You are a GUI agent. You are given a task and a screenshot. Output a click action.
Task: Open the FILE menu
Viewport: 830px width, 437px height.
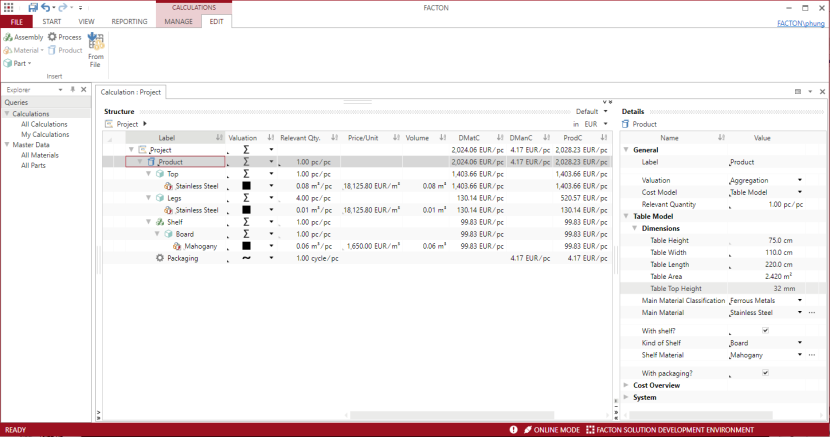(16, 21)
